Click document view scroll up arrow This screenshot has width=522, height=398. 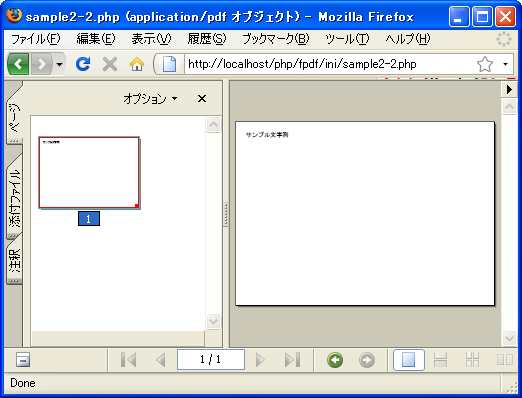tap(509, 107)
